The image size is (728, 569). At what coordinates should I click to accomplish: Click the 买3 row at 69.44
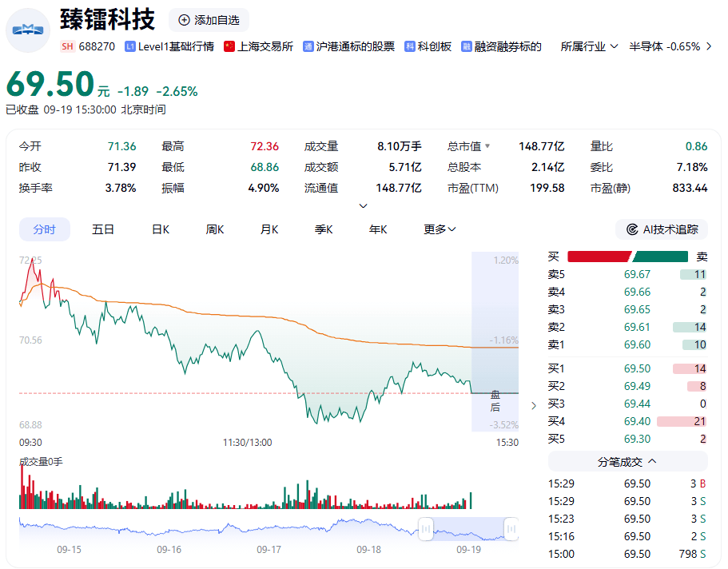pos(628,404)
